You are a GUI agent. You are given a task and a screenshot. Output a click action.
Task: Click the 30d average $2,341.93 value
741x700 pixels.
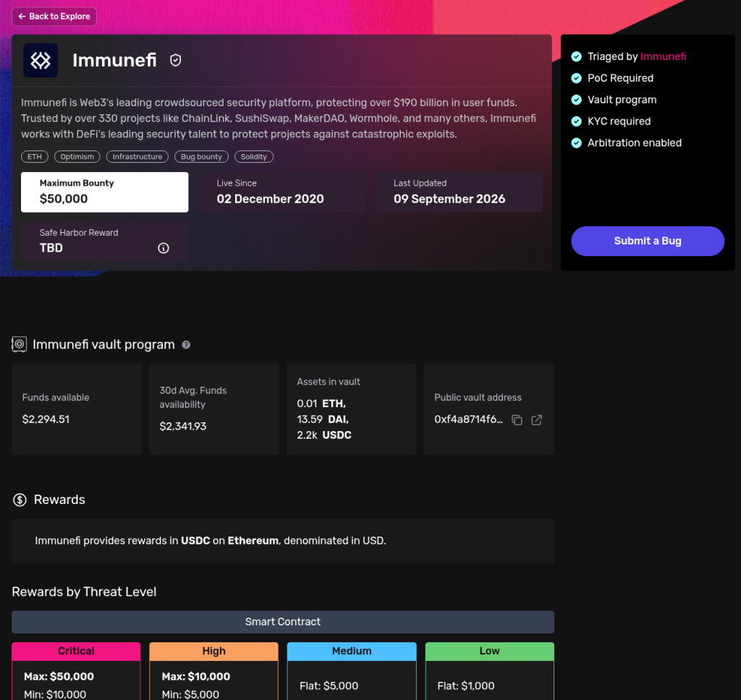point(183,426)
